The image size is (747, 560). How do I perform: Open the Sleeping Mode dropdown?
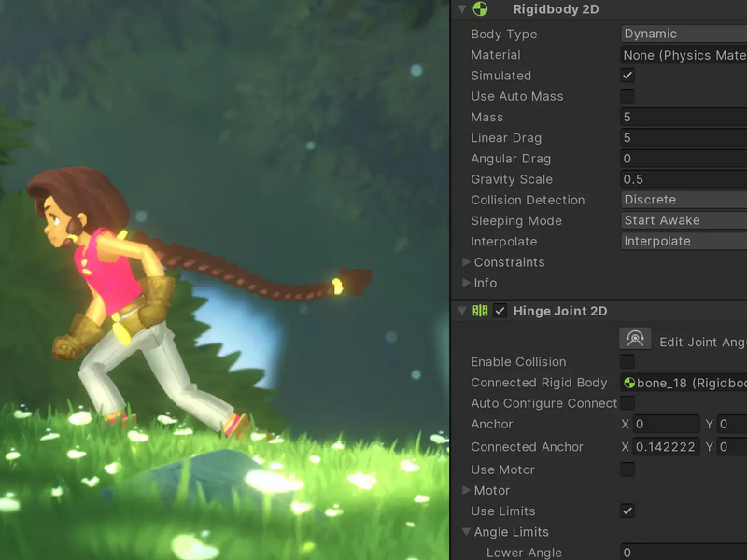(684, 220)
